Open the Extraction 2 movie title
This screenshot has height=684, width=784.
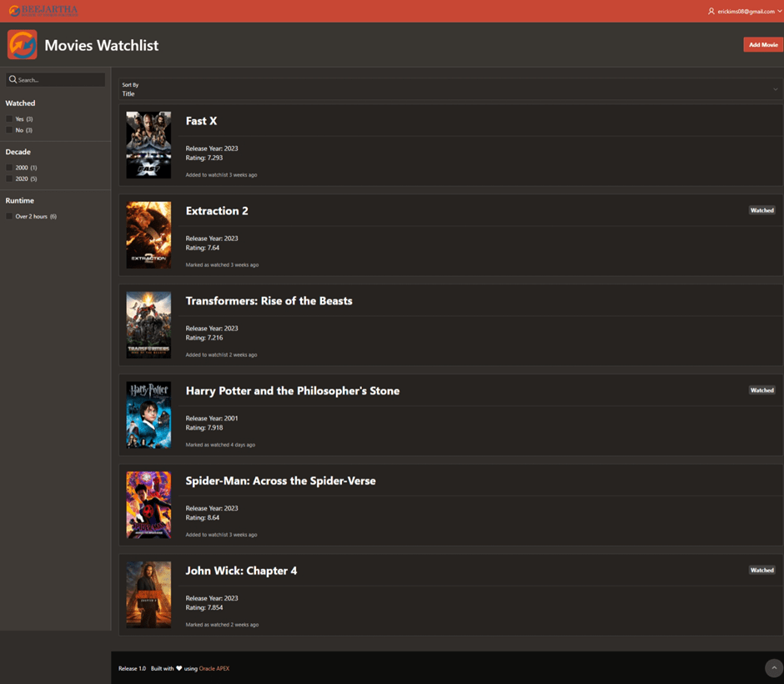click(x=217, y=211)
